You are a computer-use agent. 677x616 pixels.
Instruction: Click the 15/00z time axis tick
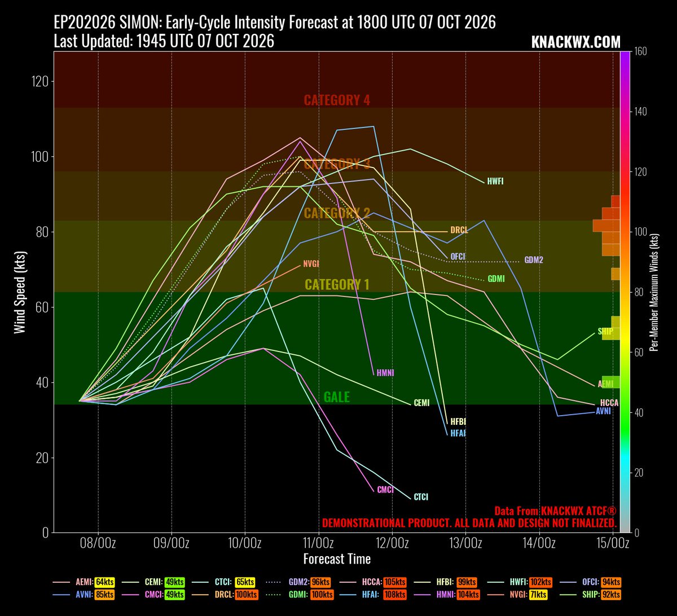[613, 543]
